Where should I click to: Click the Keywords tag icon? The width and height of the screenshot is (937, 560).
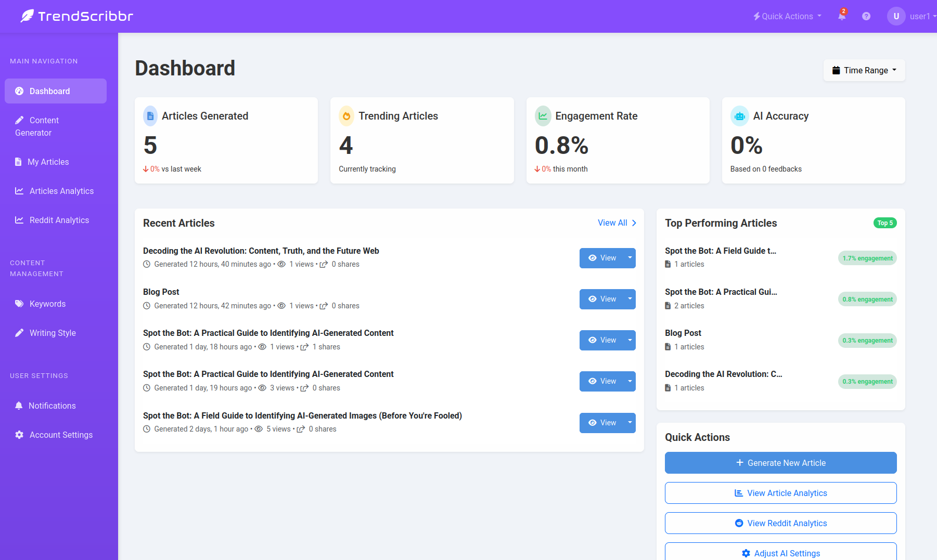coord(19,304)
